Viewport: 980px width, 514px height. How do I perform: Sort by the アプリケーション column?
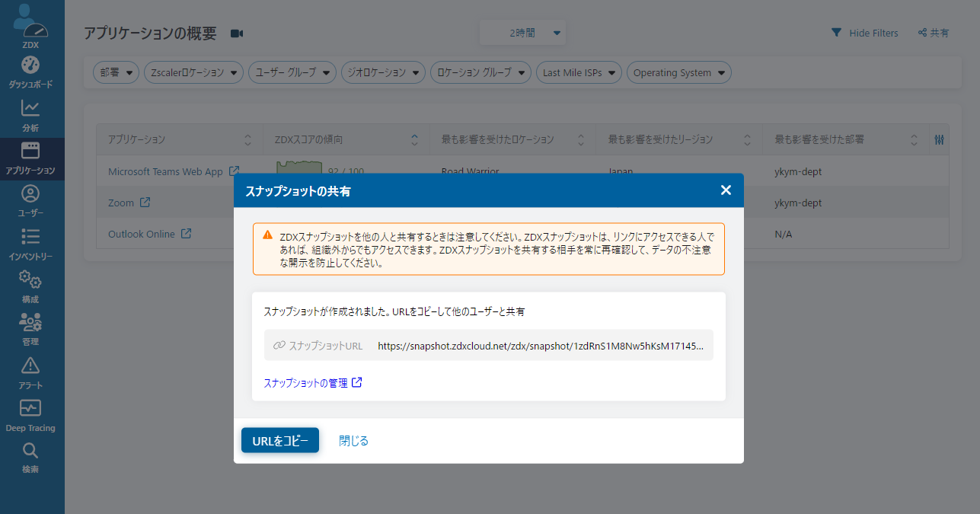247,140
